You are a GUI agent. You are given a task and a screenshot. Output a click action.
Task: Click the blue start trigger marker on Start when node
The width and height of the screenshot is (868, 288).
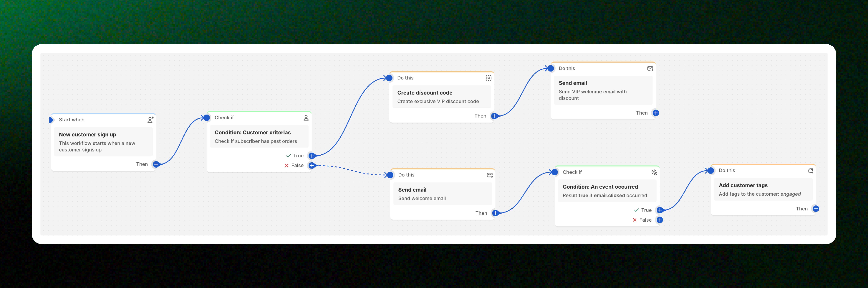pyautogui.click(x=51, y=120)
